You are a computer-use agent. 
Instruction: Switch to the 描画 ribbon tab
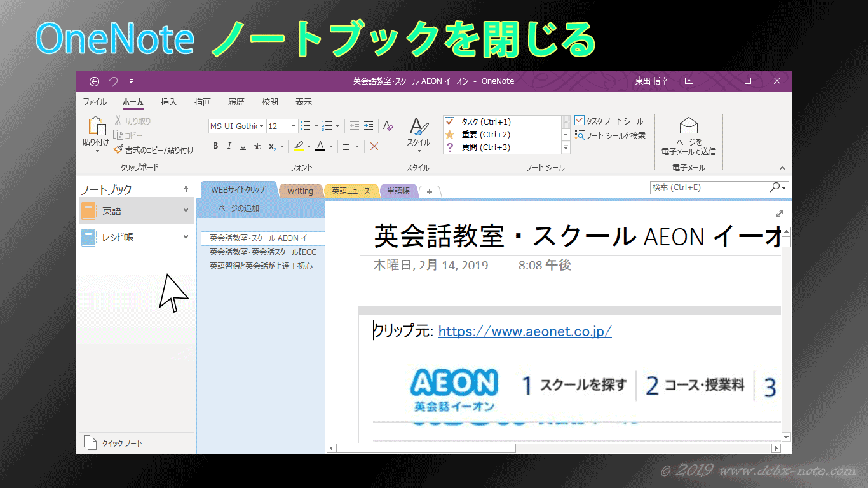pos(202,102)
